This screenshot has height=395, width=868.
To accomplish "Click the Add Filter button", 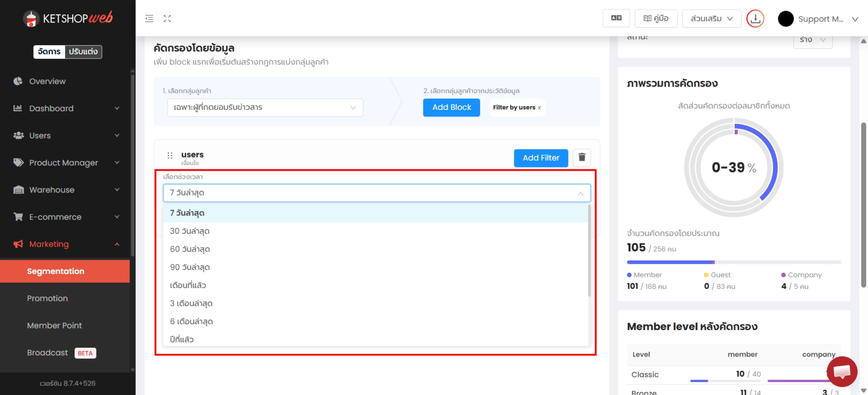I will (x=541, y=158).
